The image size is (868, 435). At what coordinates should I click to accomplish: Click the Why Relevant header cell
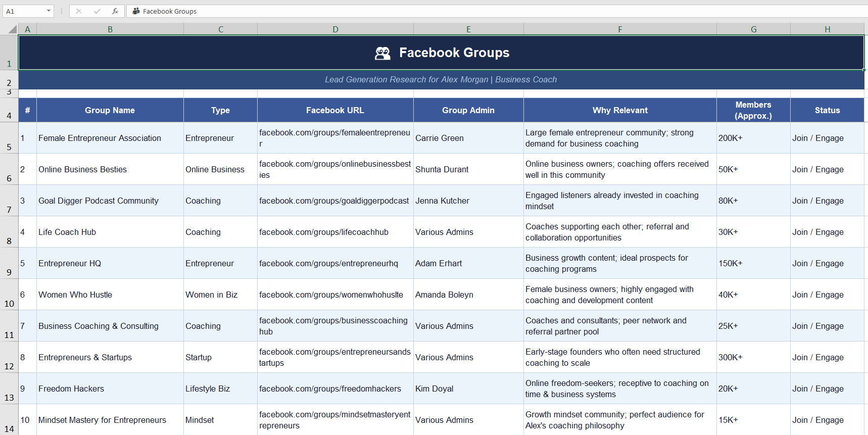tap(620, 110)
